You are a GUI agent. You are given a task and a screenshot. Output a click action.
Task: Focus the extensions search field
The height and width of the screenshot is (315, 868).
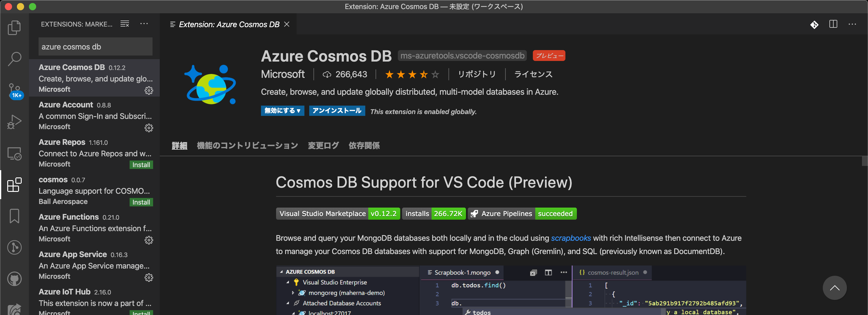tap(95, 46)
